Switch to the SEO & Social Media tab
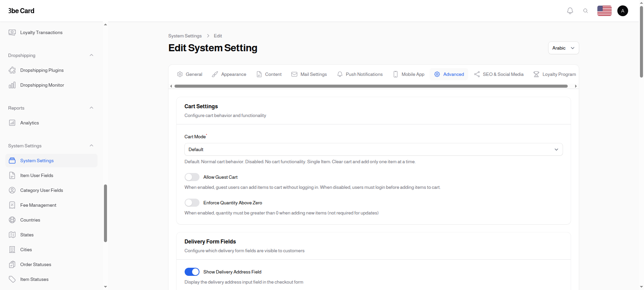Viewport: 644px width, 290px height. click(499, 74)
